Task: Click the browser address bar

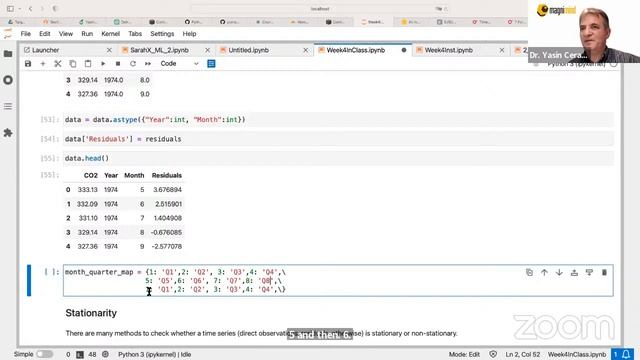Action: pos(320,9)
